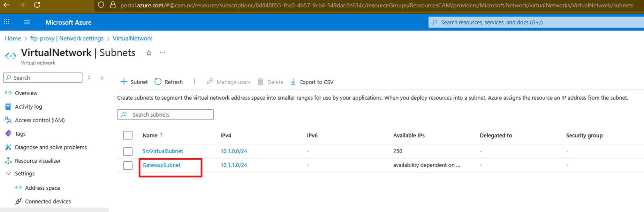Select the GatewaySubnet row checkbox

pos(128,165)
